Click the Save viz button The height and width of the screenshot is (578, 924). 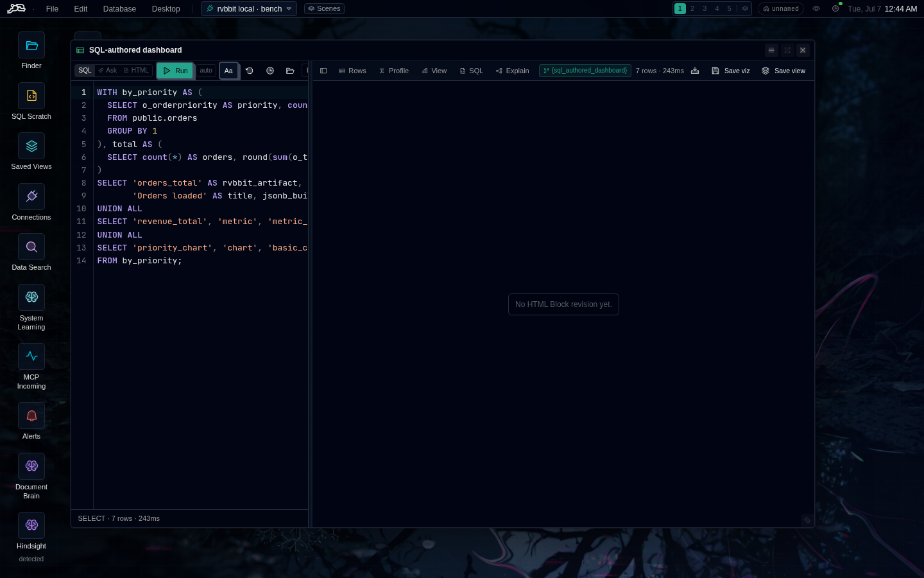[731, 71]
